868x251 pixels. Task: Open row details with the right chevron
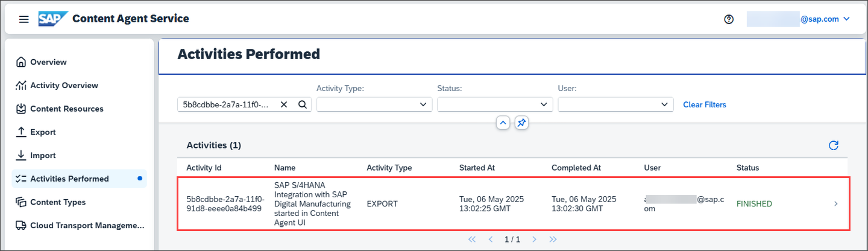pos(835,204)
